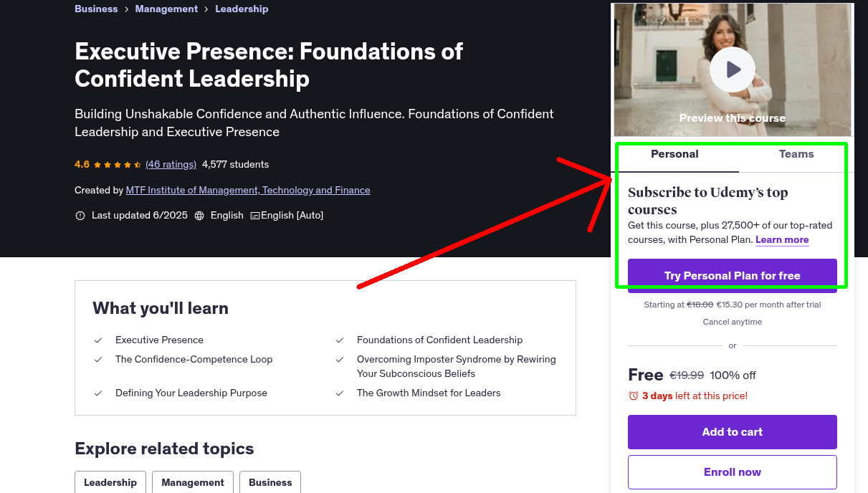The image size is (868, 493).
Task: Select the Management topic chip
Action: pos(193,482)
